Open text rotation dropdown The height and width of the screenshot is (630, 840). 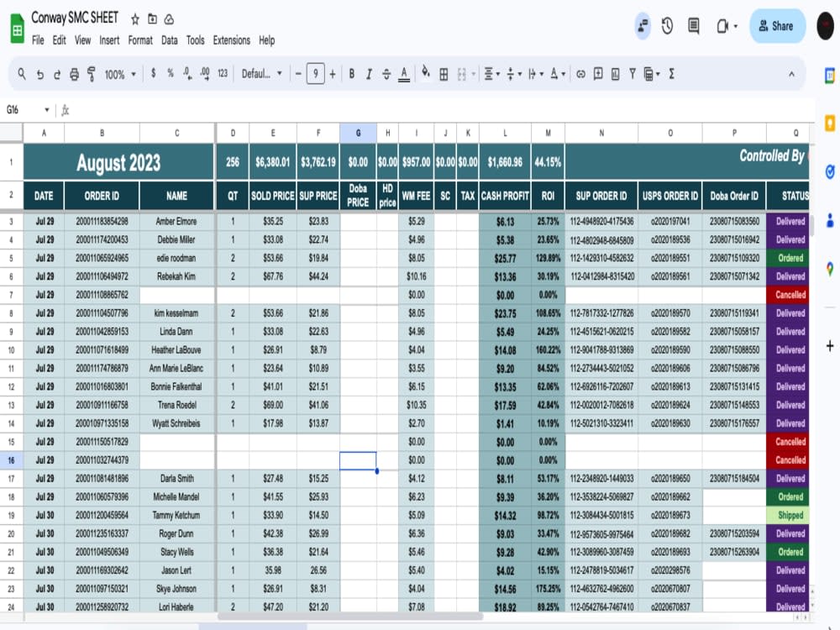pos(557,74)
